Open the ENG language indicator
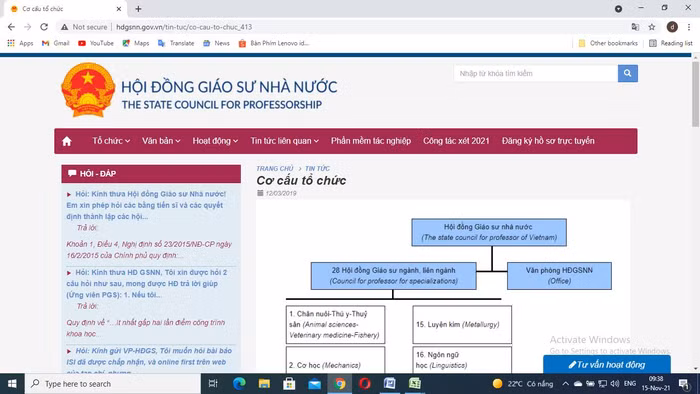Viewport: 700px width, 394px height. pyautogui.click(x=629, y=384)
